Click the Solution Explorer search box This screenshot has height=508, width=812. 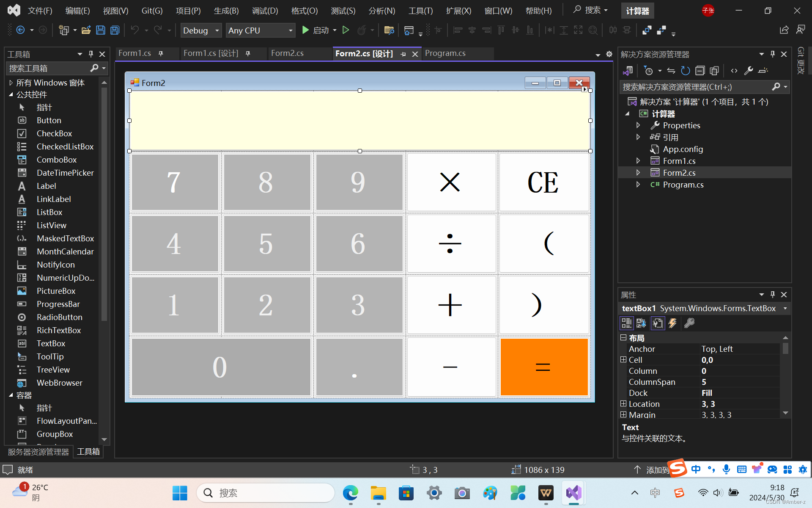tap(696, 87)
